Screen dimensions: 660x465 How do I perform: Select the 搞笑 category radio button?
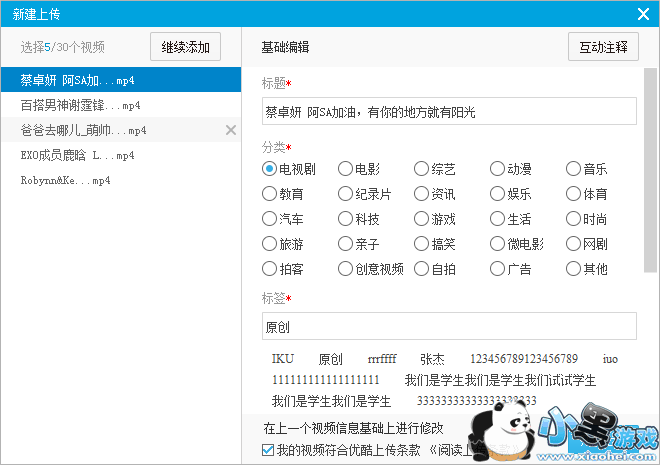[x=421, y=244]
